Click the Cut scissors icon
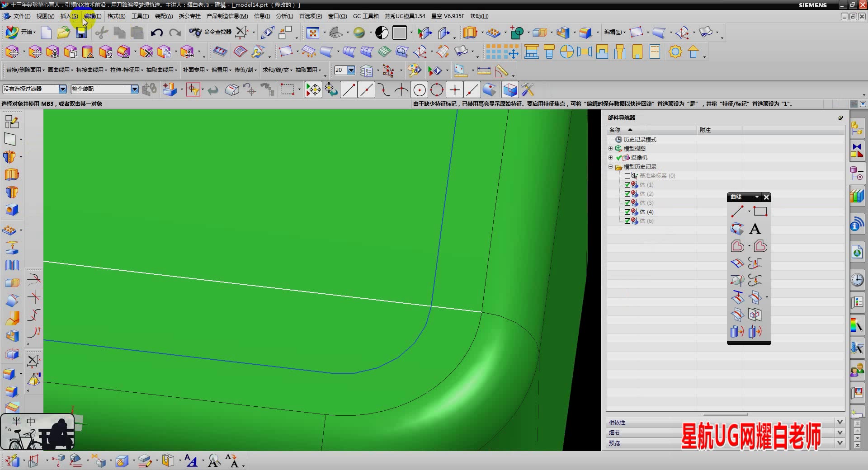 coord(101,33)
